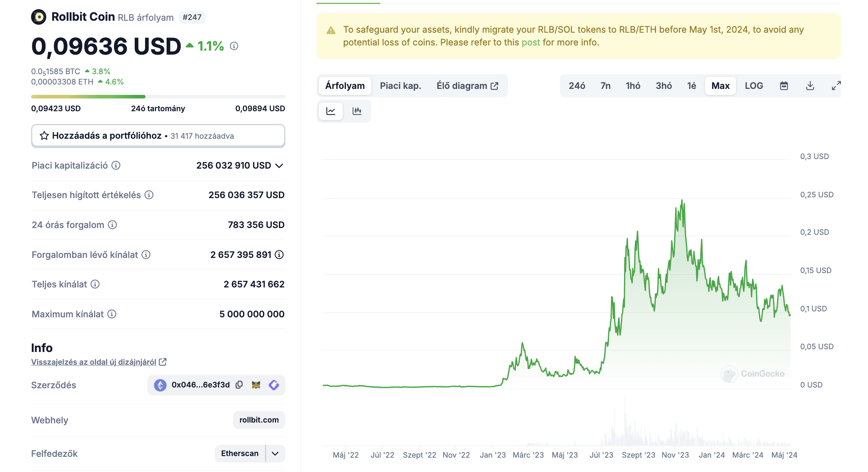Image resolution: width=868 pixels, height=472 pixels.
Task: Copy the contract address 0x046...6e3f3d
Action: point(239,385)
